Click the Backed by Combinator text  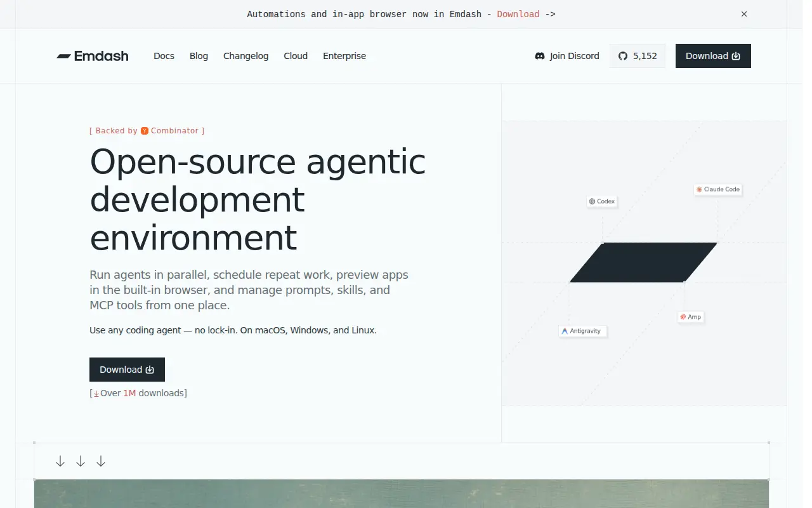coord(147,131)
